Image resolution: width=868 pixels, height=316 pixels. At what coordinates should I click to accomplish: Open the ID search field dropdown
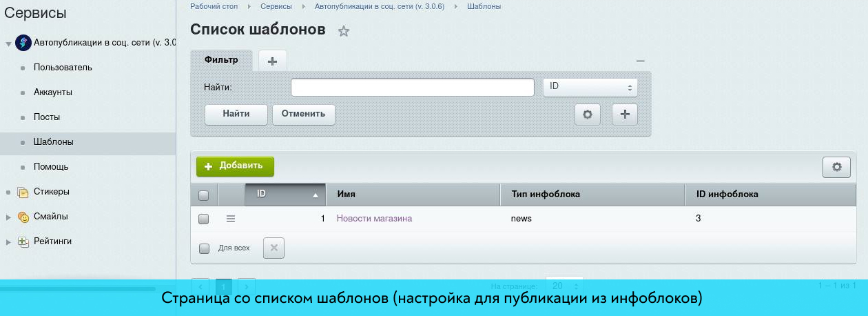[x=590, y=88]
